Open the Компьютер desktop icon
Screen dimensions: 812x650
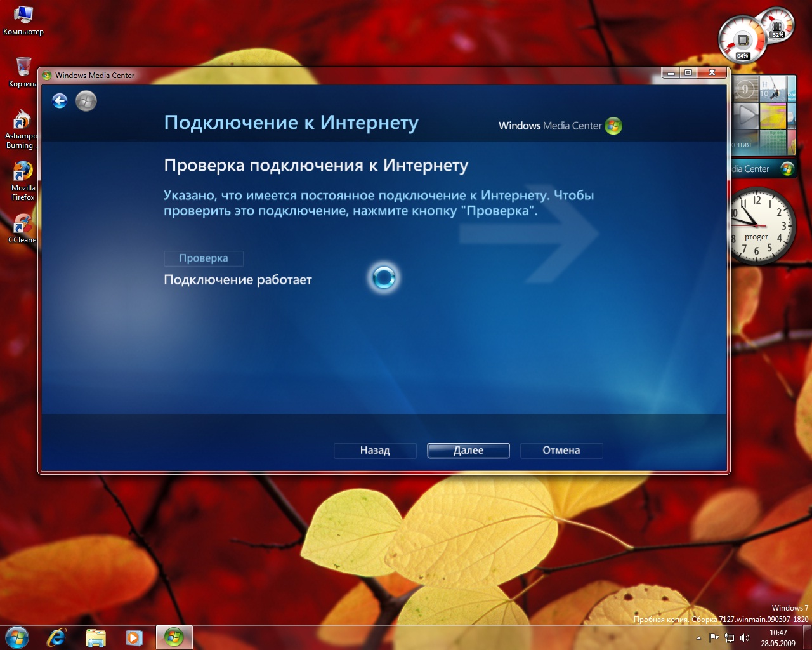point(23,20)
